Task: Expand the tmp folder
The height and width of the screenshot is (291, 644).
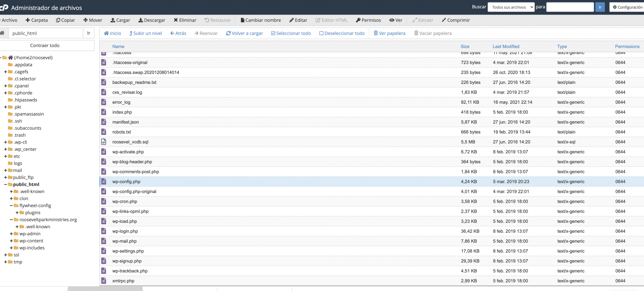Action: click(5, 262)
